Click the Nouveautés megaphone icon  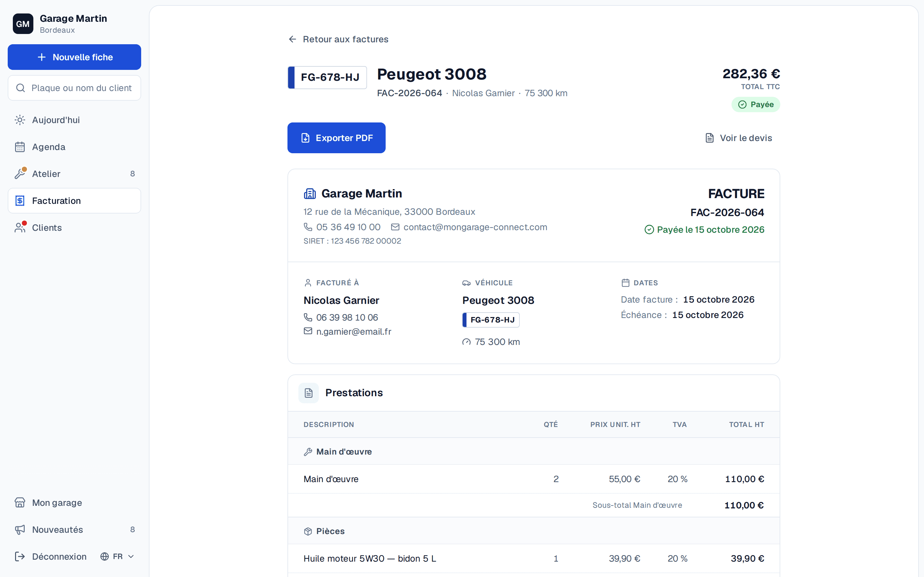pos(20,529)
